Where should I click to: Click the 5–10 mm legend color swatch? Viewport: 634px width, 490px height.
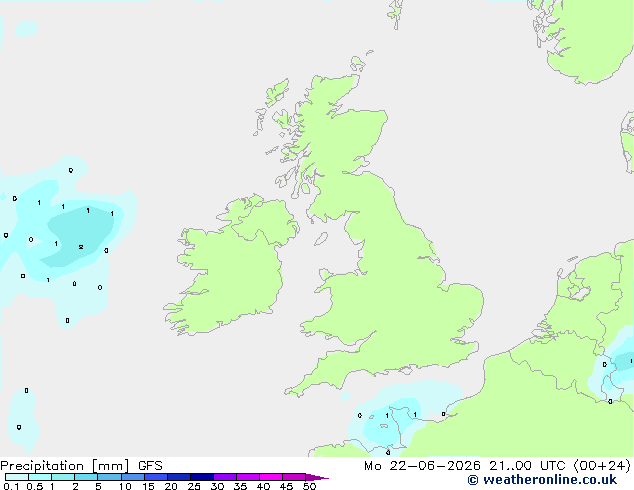click(x=109, y=477)
